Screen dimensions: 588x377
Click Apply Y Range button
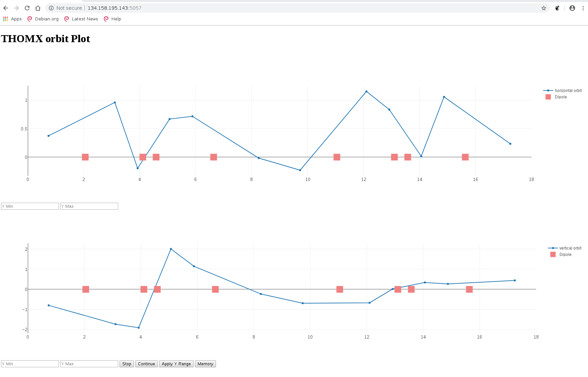click(176, 364)
